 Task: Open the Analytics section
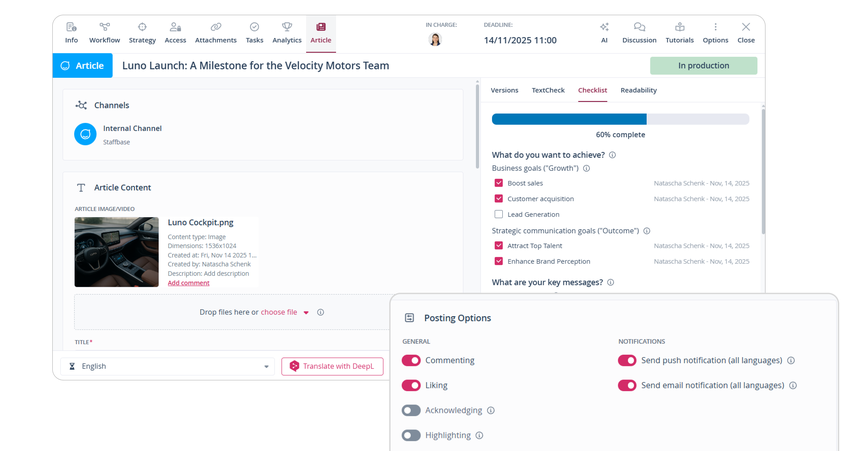tap(287, 33)
